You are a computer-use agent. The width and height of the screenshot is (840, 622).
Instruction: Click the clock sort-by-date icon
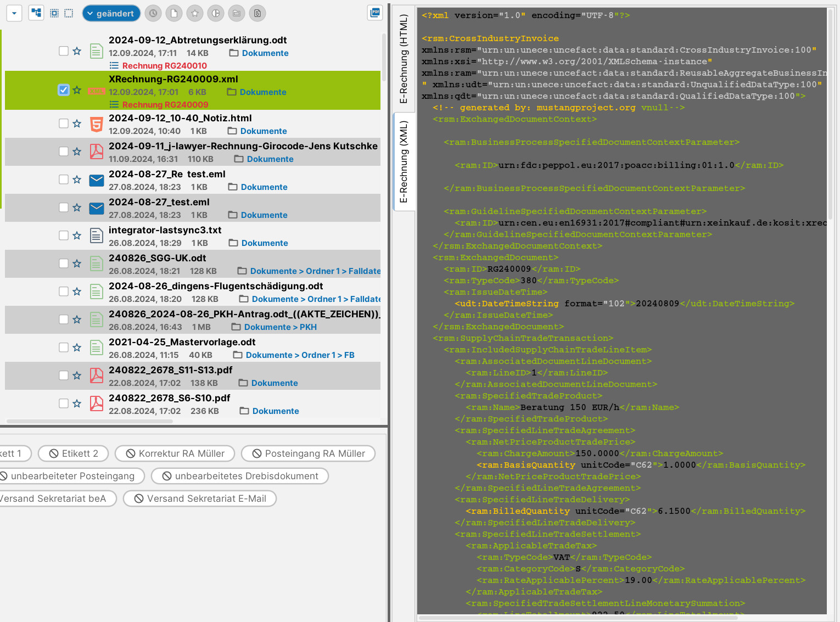[153, 13]
